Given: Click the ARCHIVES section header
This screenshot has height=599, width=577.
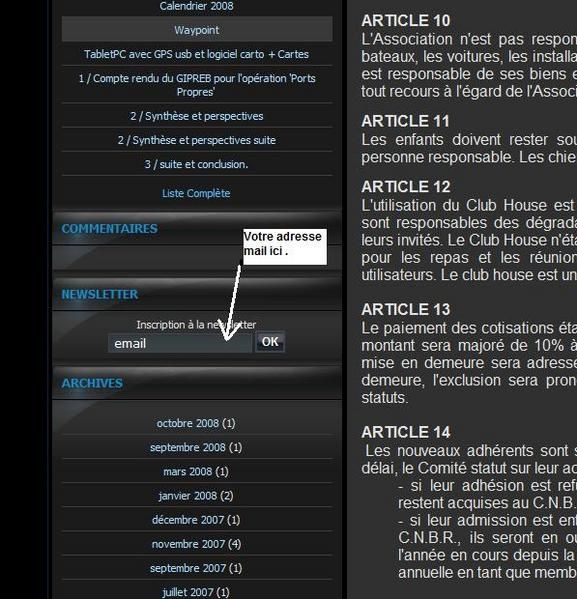Looking at the screenshot, I should pos(92,383).
